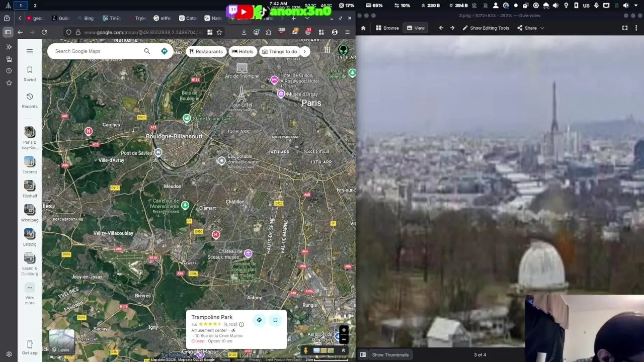
Task: Open the Leipzig recent item
Action: 30,237
